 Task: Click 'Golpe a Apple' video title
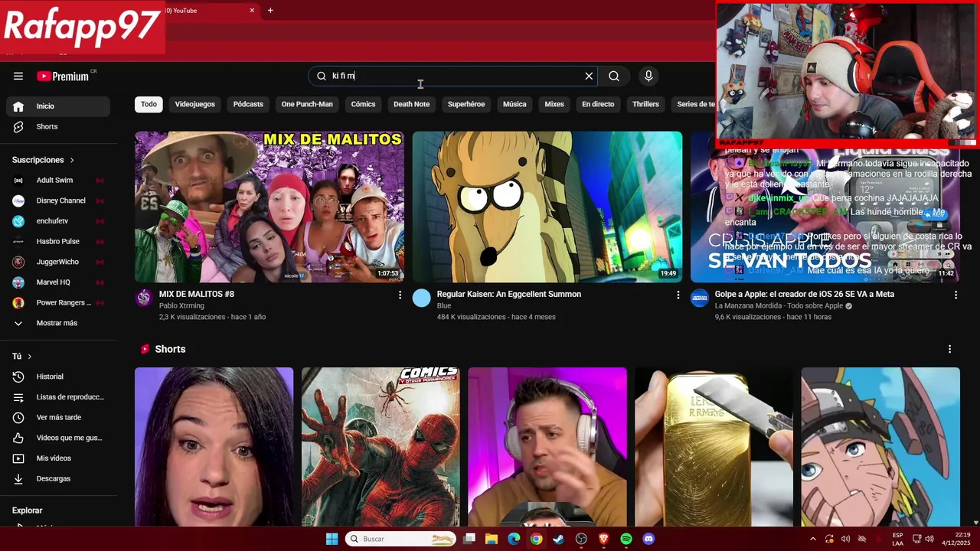click(805, 294)
